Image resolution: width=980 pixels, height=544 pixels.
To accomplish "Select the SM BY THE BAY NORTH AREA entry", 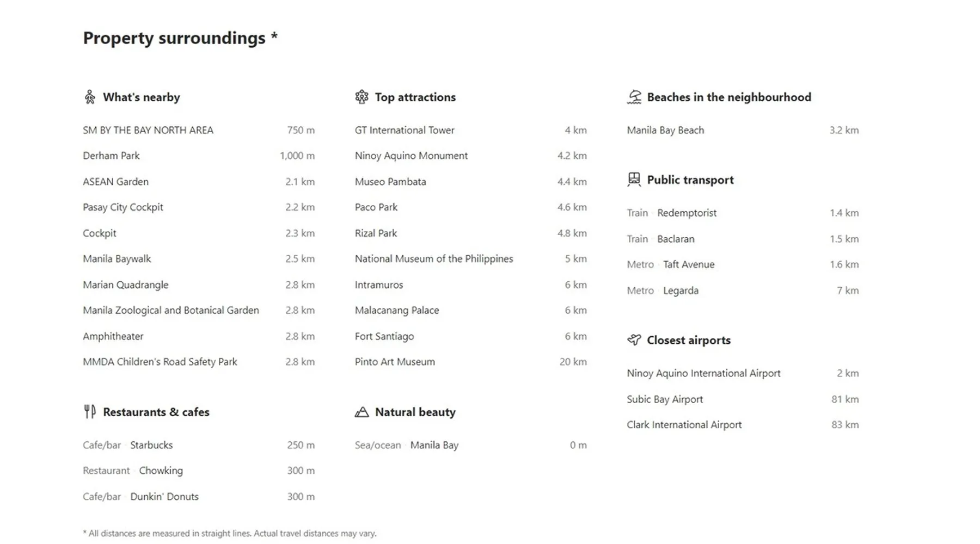I will (148, 130).
